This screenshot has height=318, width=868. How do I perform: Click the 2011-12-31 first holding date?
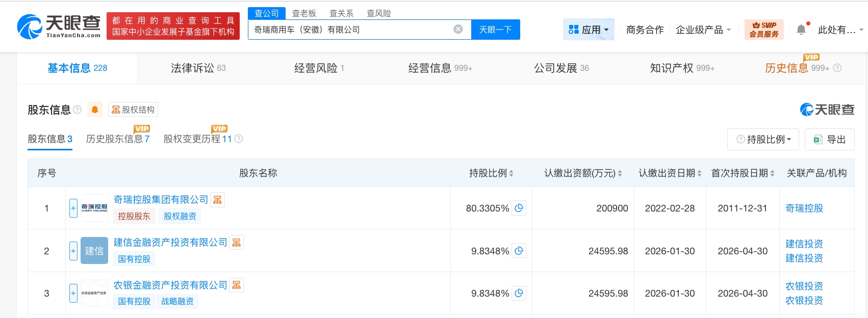pyautogui.click(x=743, y=208)
